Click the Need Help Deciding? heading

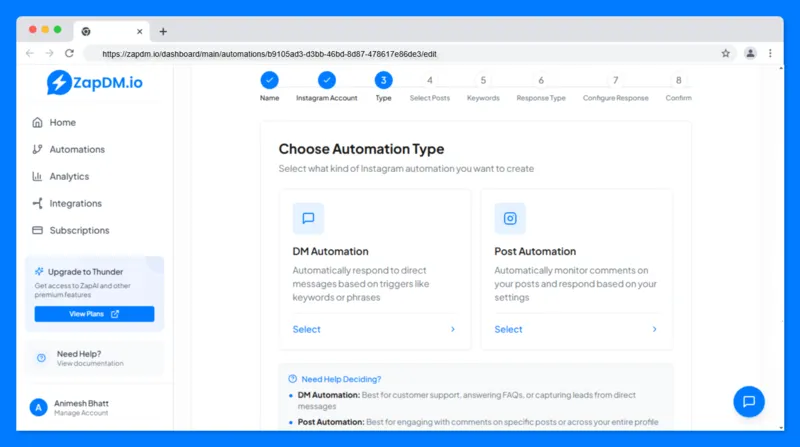(x=341, y=379)
